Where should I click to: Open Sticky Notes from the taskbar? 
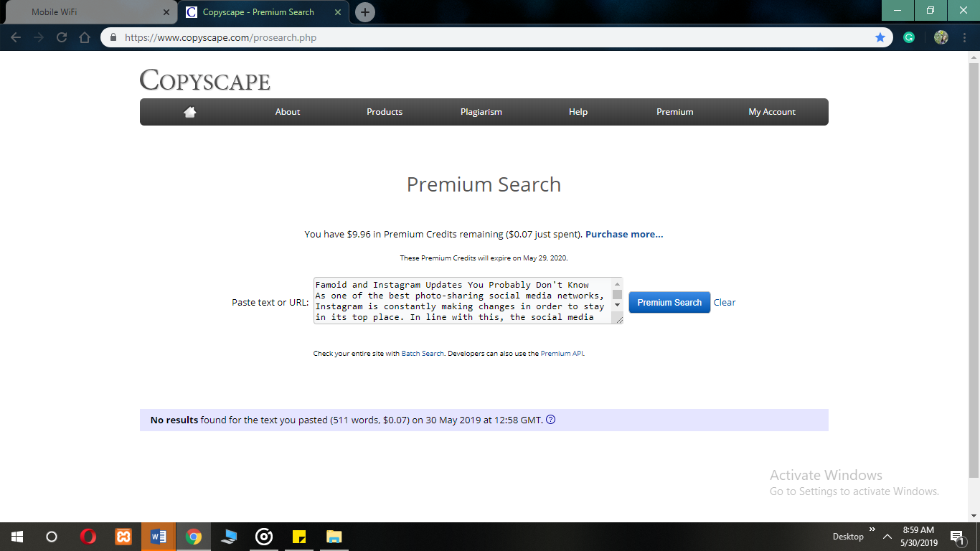point(299,537)
